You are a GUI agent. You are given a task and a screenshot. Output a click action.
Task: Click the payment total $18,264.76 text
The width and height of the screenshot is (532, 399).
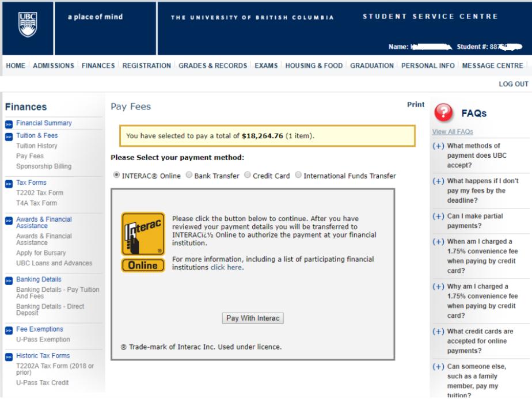[263, 136]
